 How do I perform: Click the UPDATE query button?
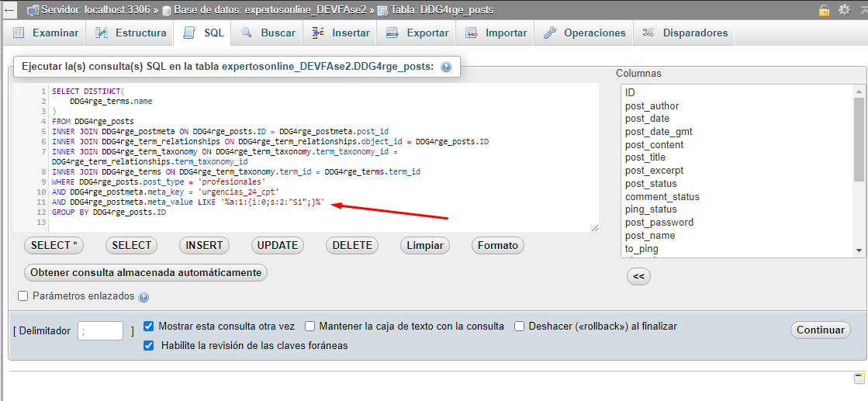[278, 245]
